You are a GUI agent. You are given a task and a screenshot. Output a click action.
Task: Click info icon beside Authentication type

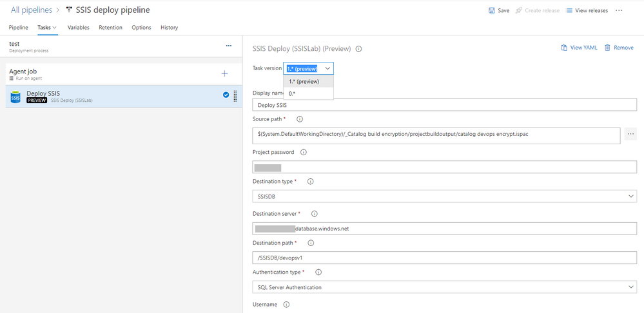click(318, 272)
